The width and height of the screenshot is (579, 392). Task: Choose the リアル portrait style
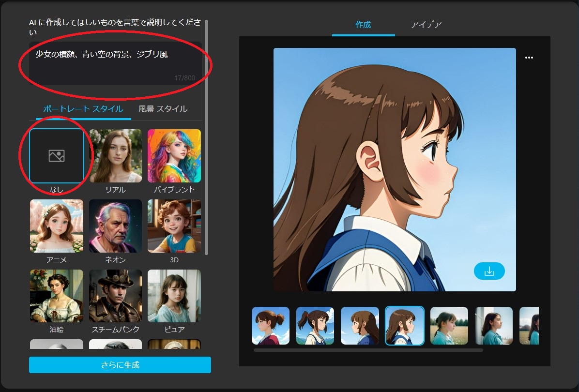[x=115, y=156]
